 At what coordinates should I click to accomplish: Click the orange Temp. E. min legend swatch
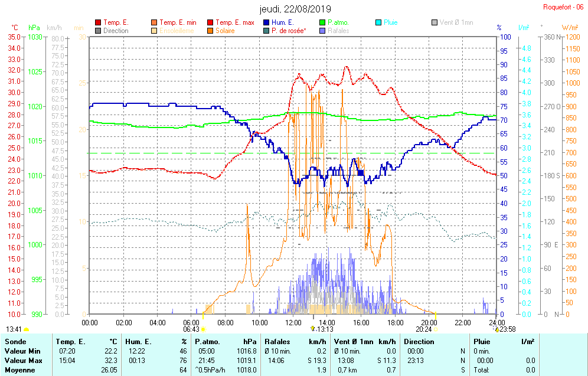154,22
